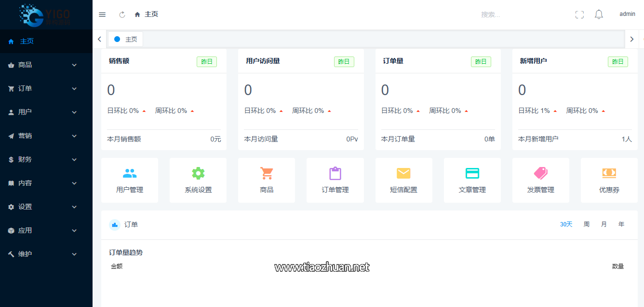
Task: Expand the 订单 sidebar menu
Action: click(x=46, y=88)
